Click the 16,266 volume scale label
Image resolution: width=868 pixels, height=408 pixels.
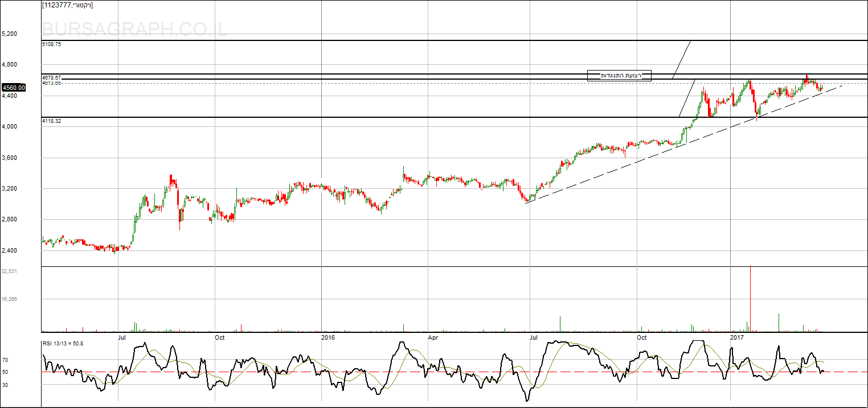[x=10, y=299]
